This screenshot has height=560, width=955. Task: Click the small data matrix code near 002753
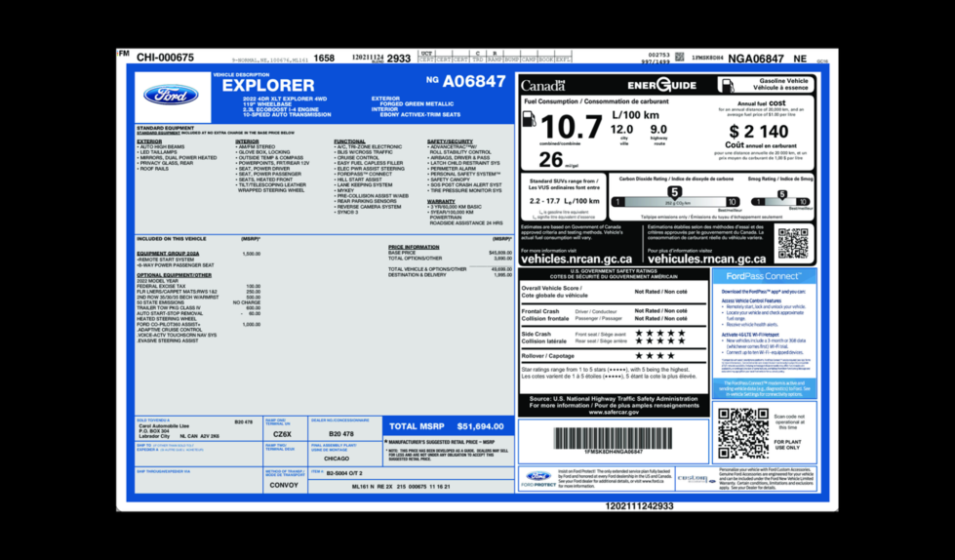(x=679, y=58)
